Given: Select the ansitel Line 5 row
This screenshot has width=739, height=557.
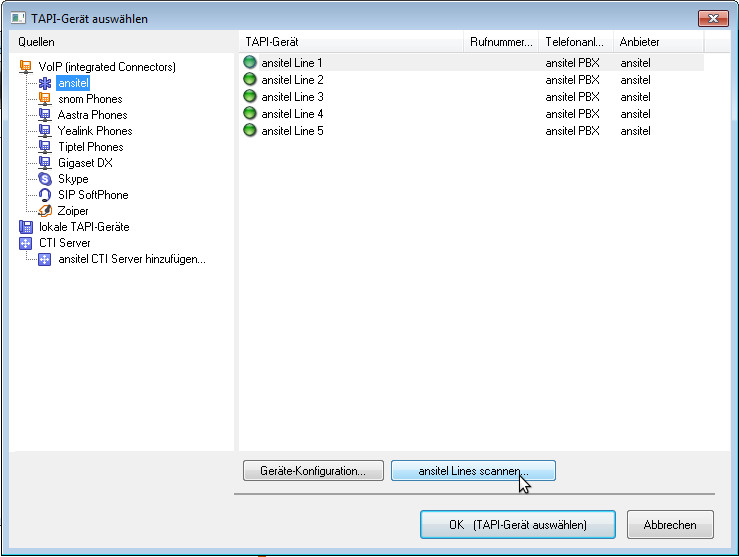Looking at the screenshot, I should tap(473, 131).
